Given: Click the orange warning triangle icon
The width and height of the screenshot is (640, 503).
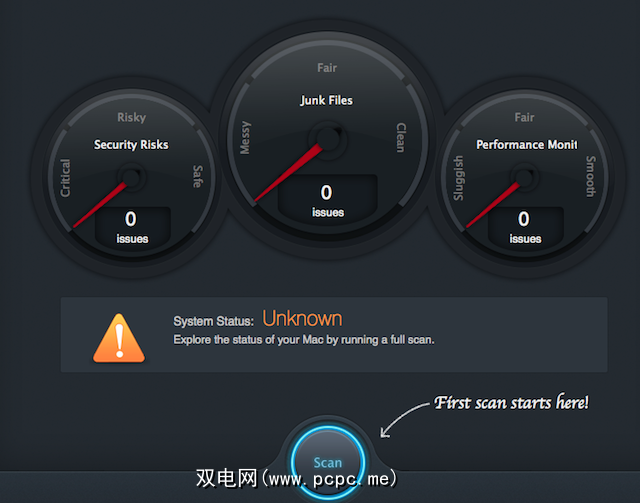Looking at the screenshot, I should (x=119, y=338).
